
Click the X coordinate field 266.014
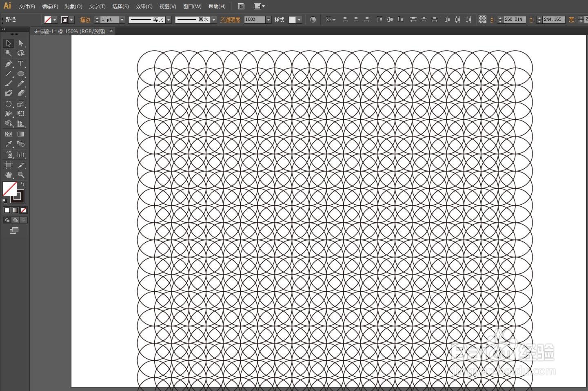(514, 20)
